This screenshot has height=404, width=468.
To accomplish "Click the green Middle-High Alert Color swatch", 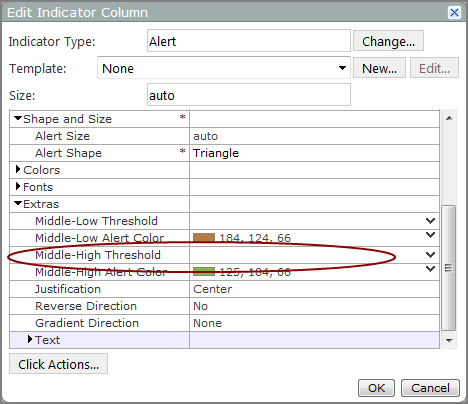I will (x=204, y=272).
